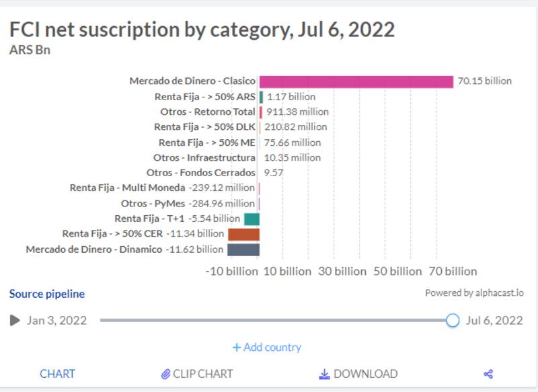538x392 pixels.
Task: Click the Renta Fija - >50% ARS green bar
Action: tap(261, 97)
